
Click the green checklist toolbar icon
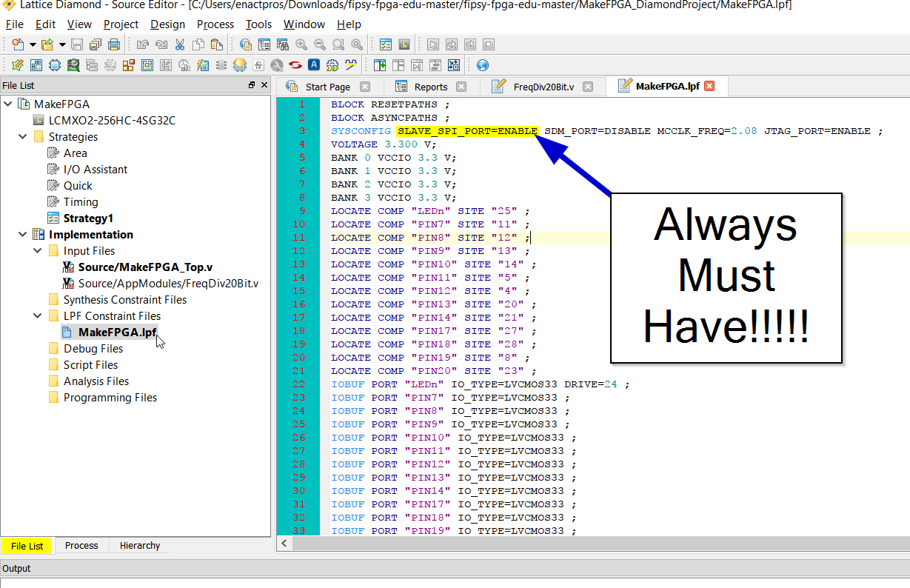[x=386, y=44]
